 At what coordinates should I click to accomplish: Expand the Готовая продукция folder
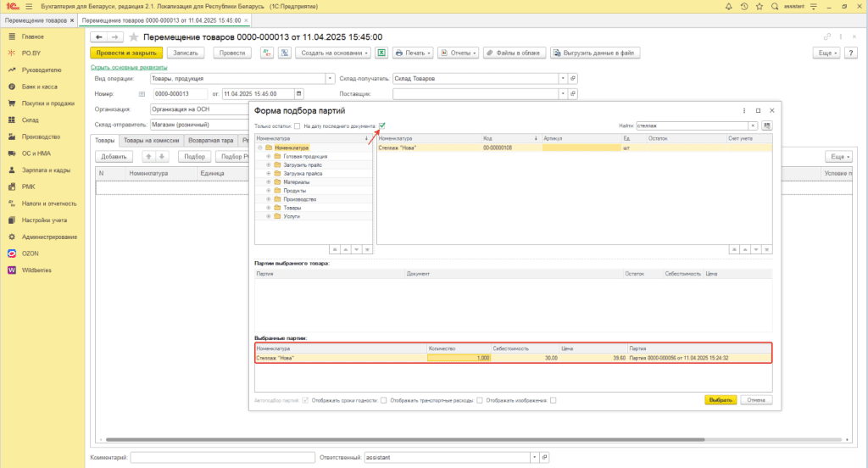[269, 156]
